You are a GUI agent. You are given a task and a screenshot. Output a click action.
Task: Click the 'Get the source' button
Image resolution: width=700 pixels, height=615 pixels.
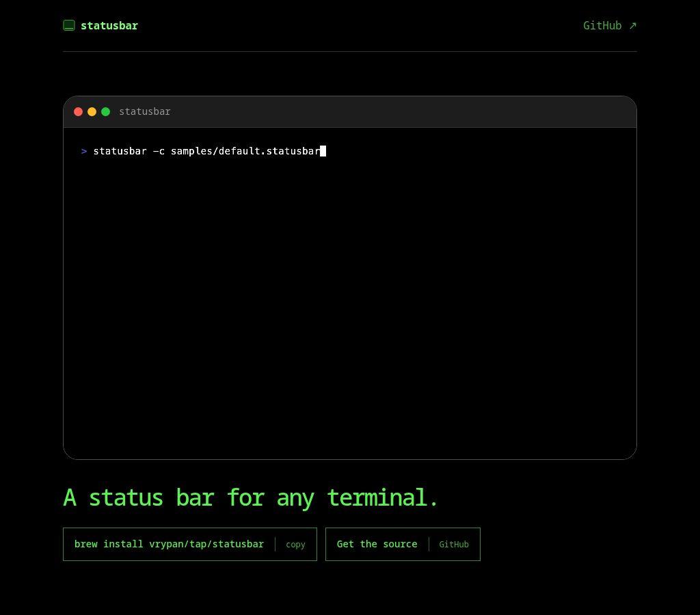tap(403, 544)
